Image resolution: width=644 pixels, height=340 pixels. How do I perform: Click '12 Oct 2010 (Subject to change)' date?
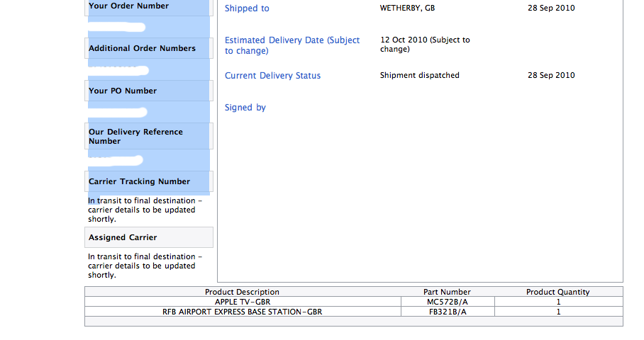[425, 45]
